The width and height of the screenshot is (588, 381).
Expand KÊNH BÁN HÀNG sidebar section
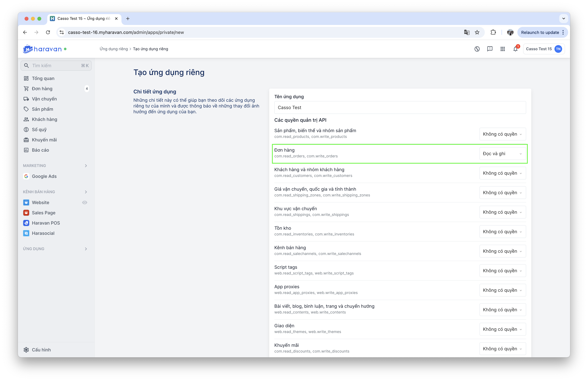(x=86, y=192)
